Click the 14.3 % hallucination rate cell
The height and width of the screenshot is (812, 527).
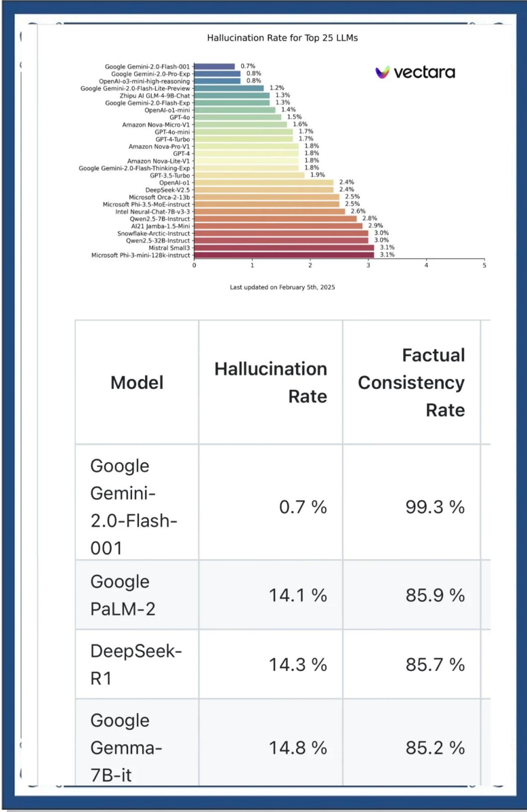pos(298,665)
